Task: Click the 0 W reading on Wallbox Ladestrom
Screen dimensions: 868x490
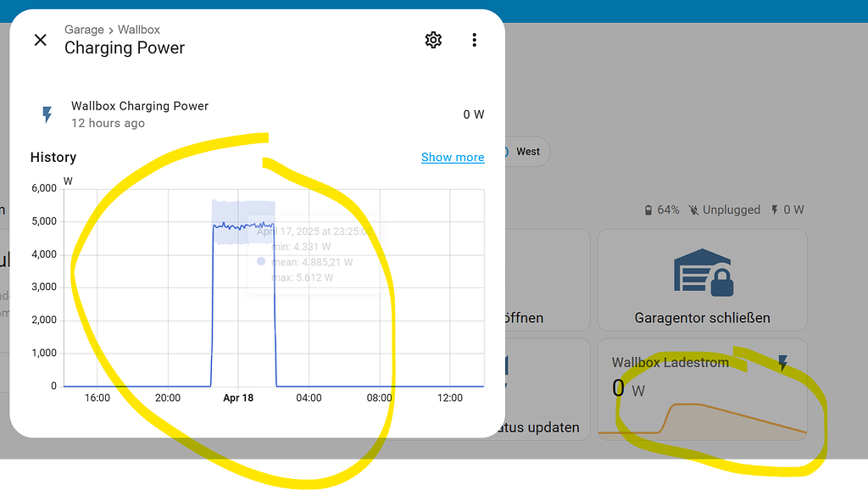Action: 619,387
